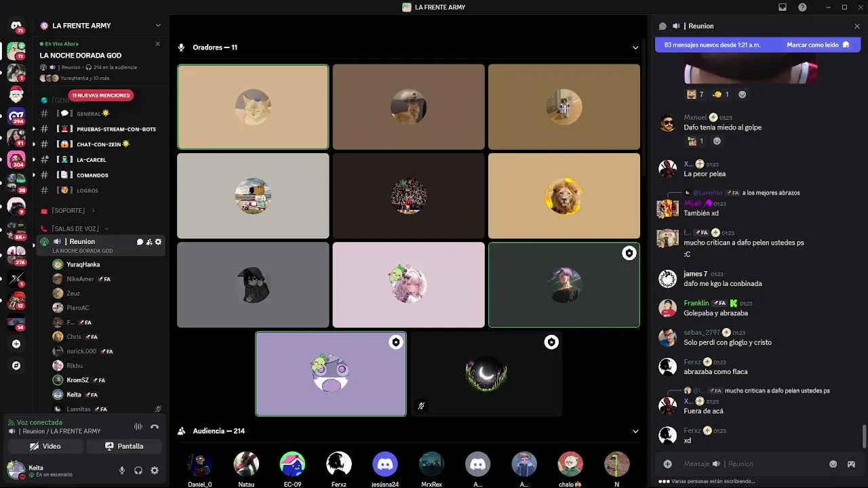Click PieroAC in voice member list
The height and width of the screenshot is (488, 868).
78,308
